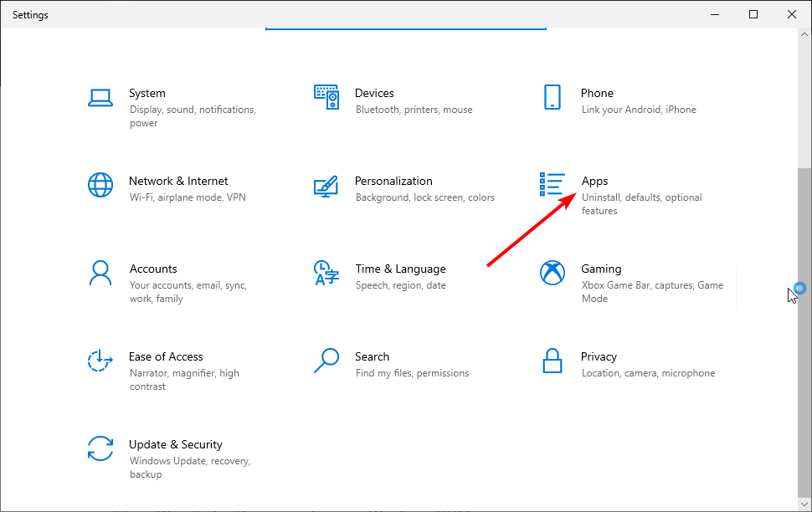
Task: Select the Phone icon
Action: (552, 97)
